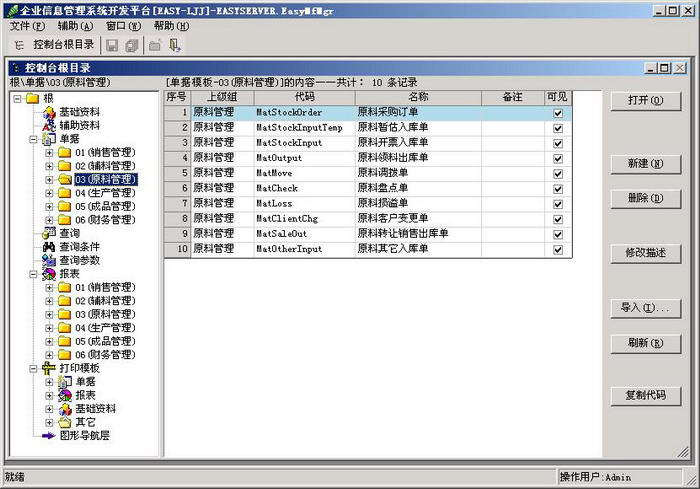Expand 01 (销售管理) under 单据
Screen dimensions: 700x489
coord(50,152)
